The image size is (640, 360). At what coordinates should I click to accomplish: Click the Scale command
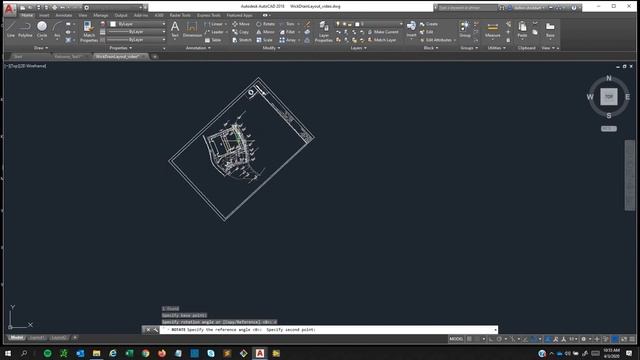[264, 40]
